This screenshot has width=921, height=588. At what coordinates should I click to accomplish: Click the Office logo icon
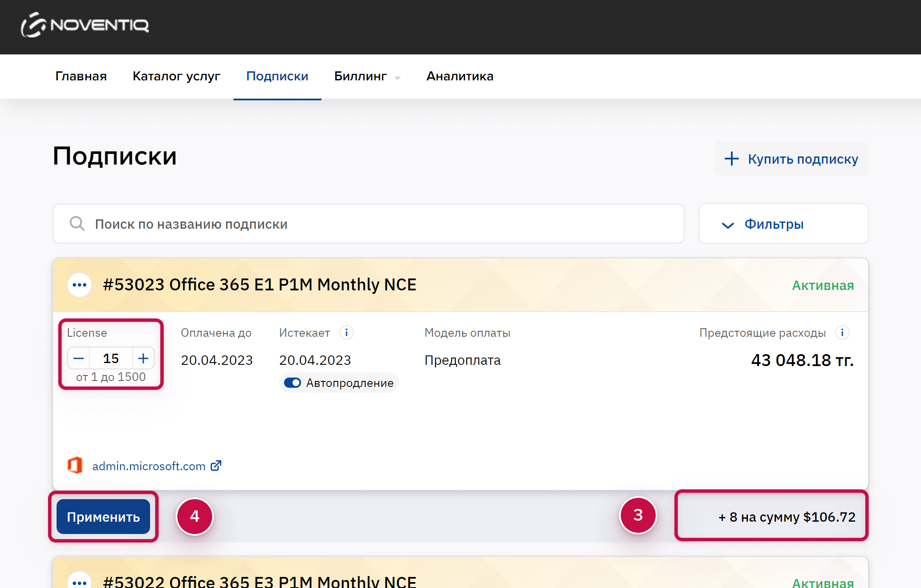(x=75, y=466)
